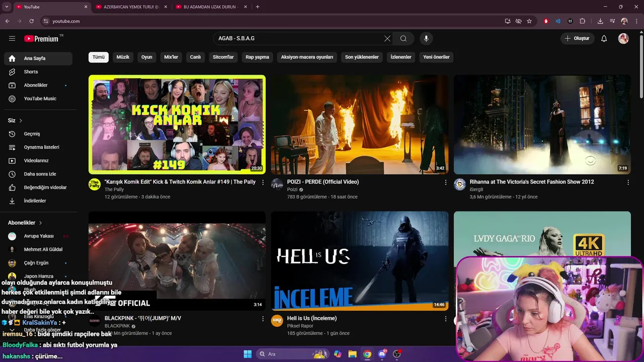The image size is (644, 362).
Task: Expand the Abonelikler section header
Action: 25,223
